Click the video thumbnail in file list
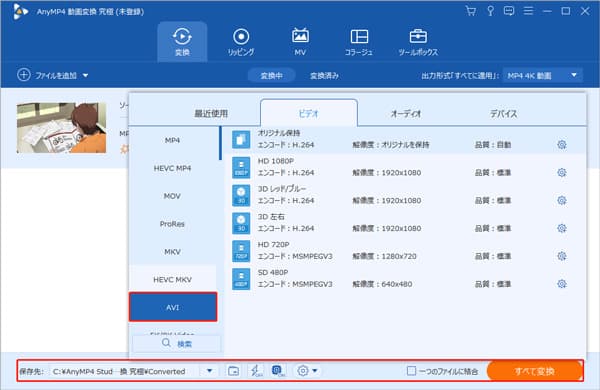This screenshot has height=390, width=600. point(62,128)
